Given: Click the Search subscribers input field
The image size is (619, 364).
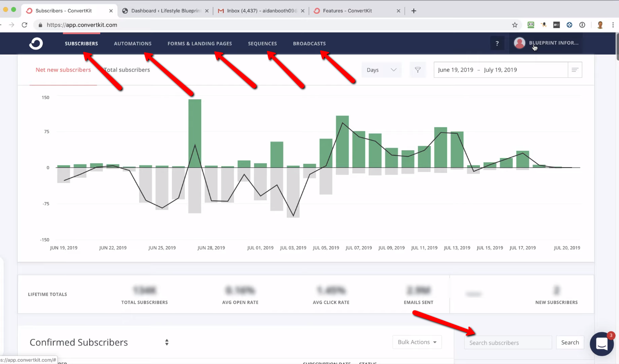Looking at the screenshot, I should (x=508, y=343).
